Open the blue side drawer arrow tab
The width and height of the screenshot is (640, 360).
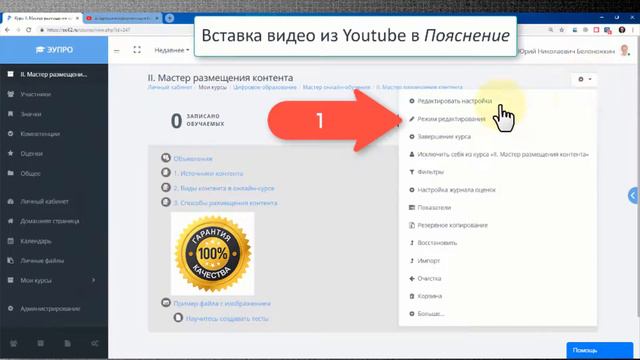coord(633,196)
